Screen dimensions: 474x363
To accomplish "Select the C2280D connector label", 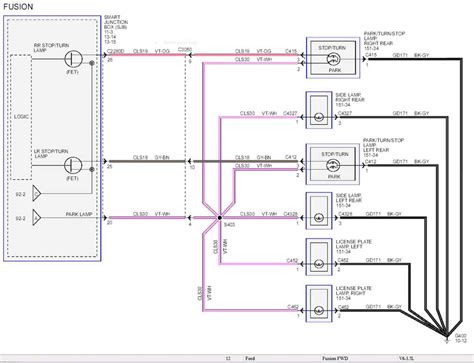I will pos(115,51).
